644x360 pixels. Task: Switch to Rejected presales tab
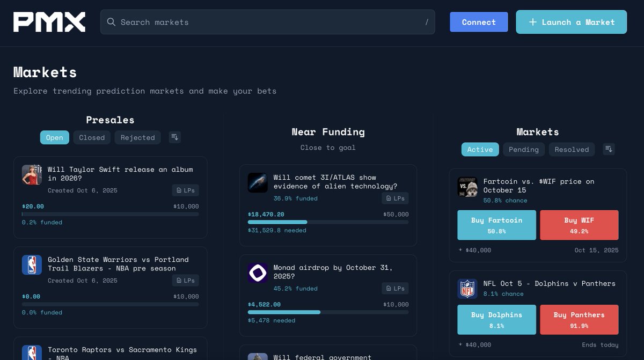(x=137, y=137)
